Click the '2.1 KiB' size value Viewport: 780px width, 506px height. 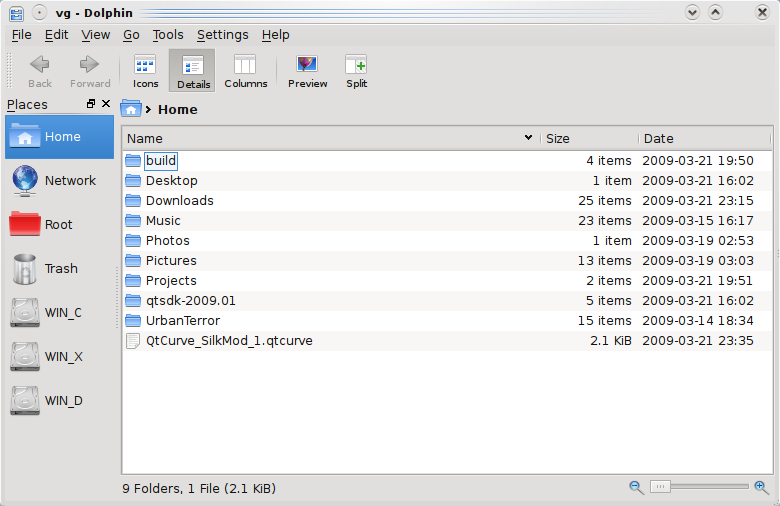610,341
